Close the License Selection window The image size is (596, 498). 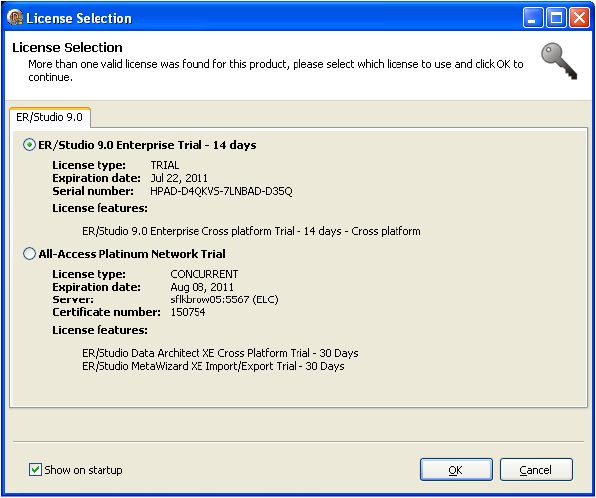coord(579,18)
